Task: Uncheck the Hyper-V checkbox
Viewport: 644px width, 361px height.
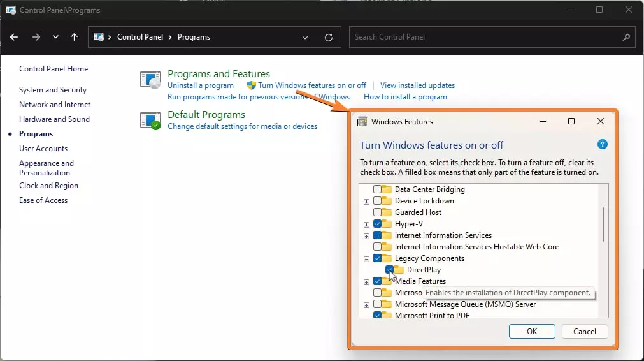Action: pyautogui.click(x=378, y=224)
